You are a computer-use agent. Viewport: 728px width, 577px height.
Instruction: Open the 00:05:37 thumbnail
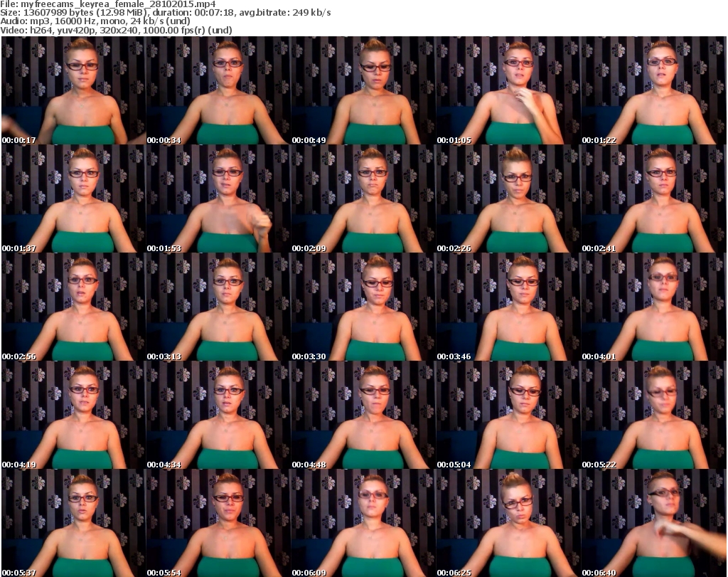coord(73,523)
